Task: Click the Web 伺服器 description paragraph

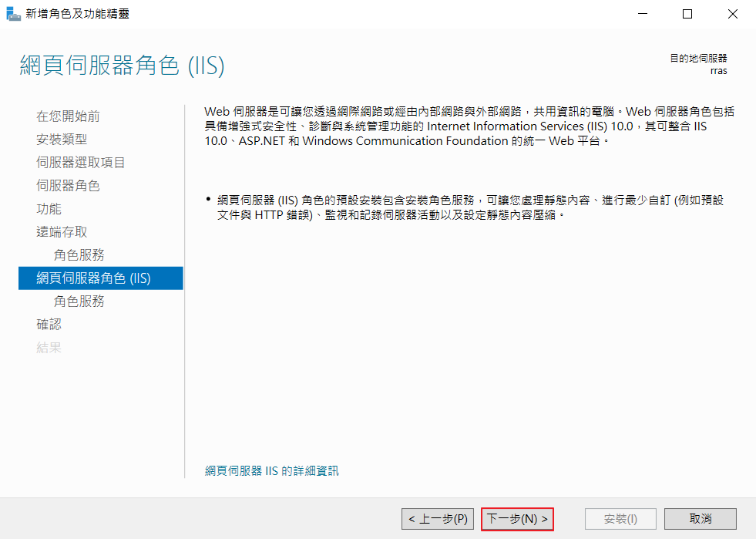Action: (469, 126)
